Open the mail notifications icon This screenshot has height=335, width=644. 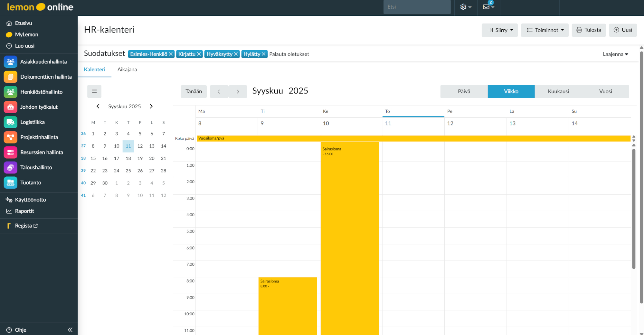coord(487,7)
